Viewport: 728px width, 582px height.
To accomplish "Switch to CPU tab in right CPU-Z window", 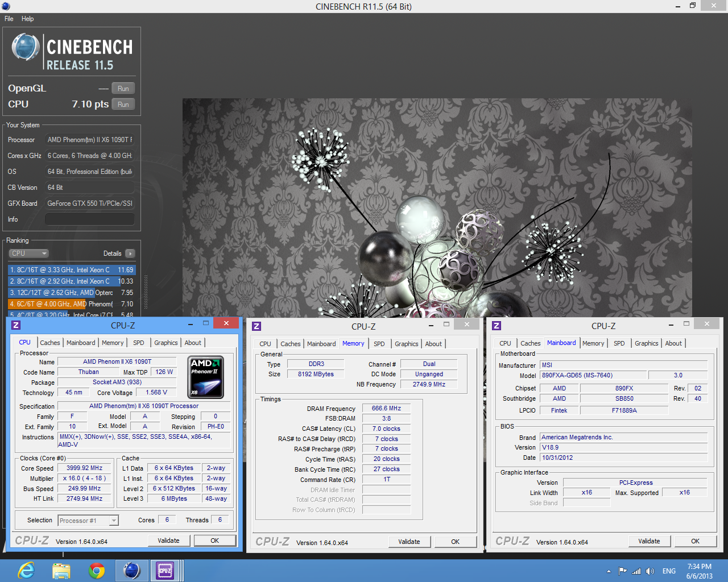I will pos(505,343).
